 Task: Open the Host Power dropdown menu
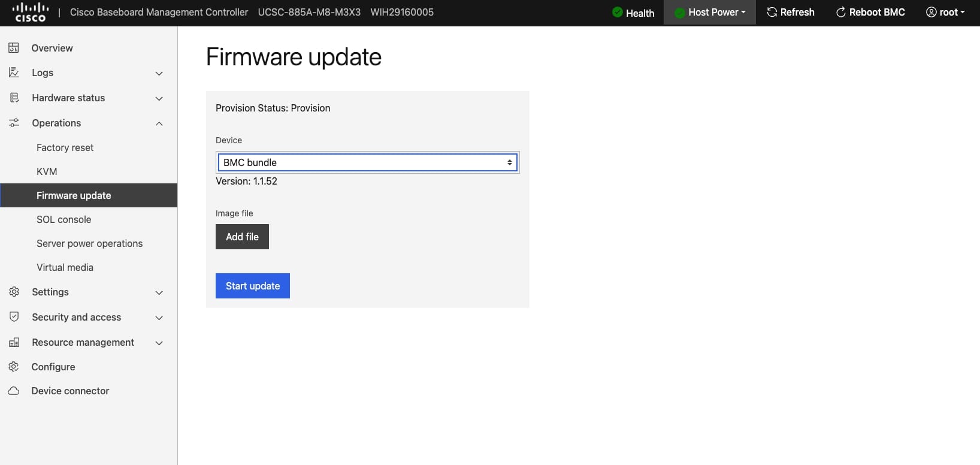[x=710, y=13]
